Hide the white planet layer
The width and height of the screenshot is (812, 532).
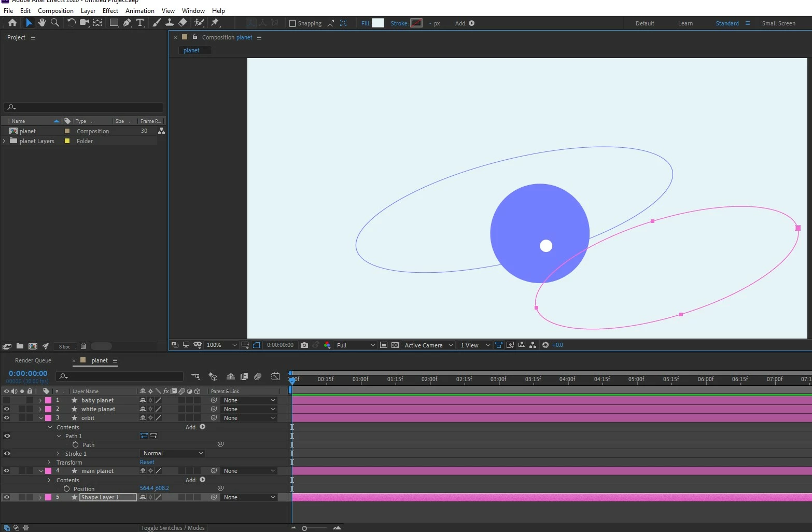coord(7,409)
